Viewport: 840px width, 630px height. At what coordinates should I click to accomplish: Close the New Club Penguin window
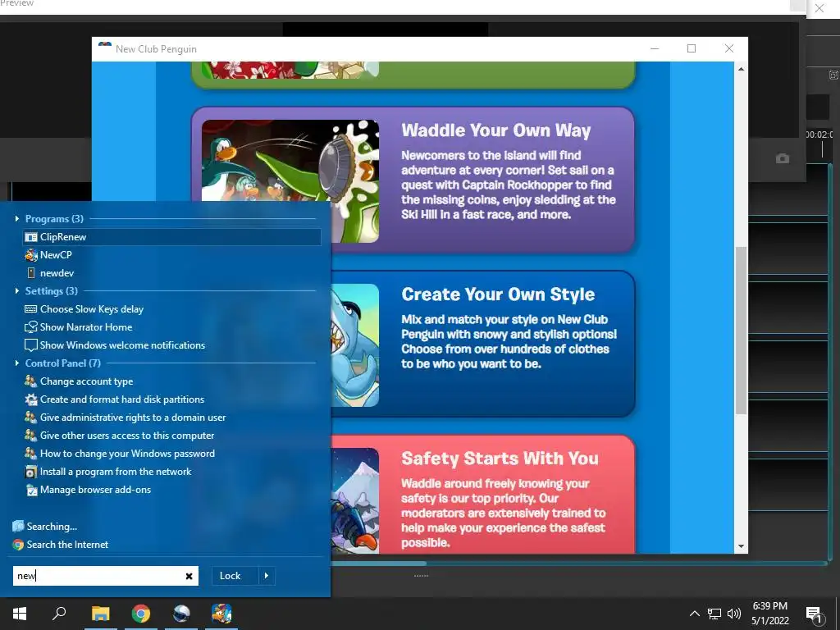[729, 48]
